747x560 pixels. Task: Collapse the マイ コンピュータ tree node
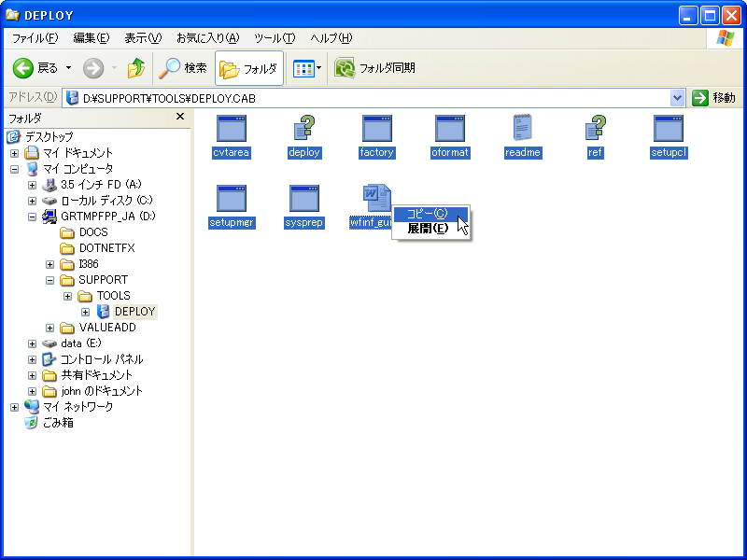[14, 169]
